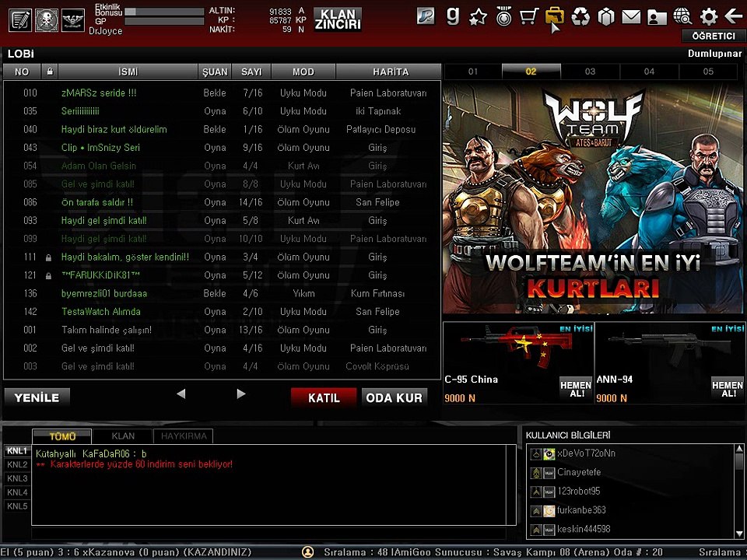This screenshot has width=747, height=560.
Task: Click the lock icon on room 121
Action: [x=48, y=275]
